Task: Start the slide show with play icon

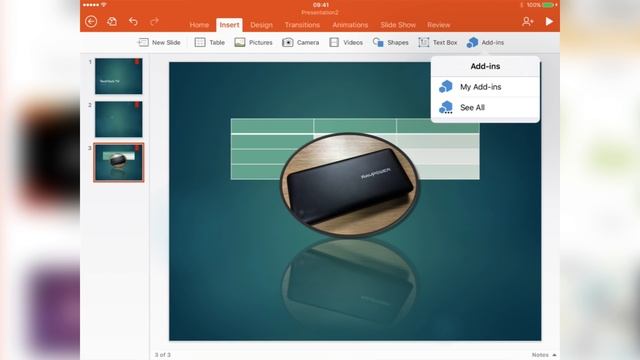Action: click(x=549, y=21)
